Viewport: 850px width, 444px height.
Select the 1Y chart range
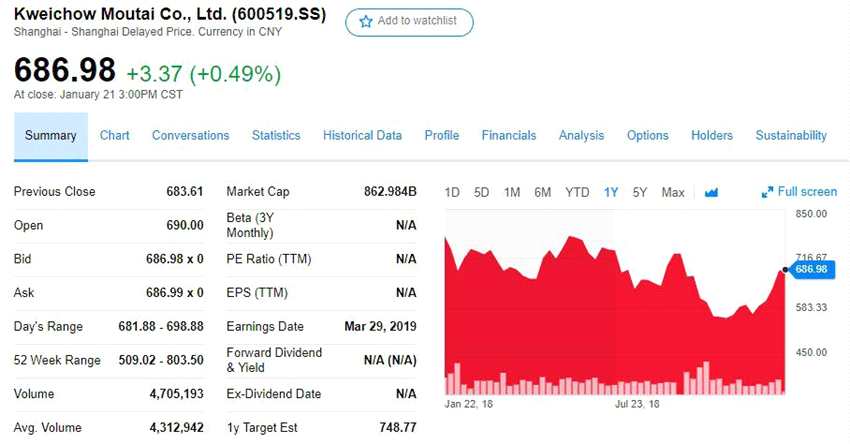click(611, 192)
